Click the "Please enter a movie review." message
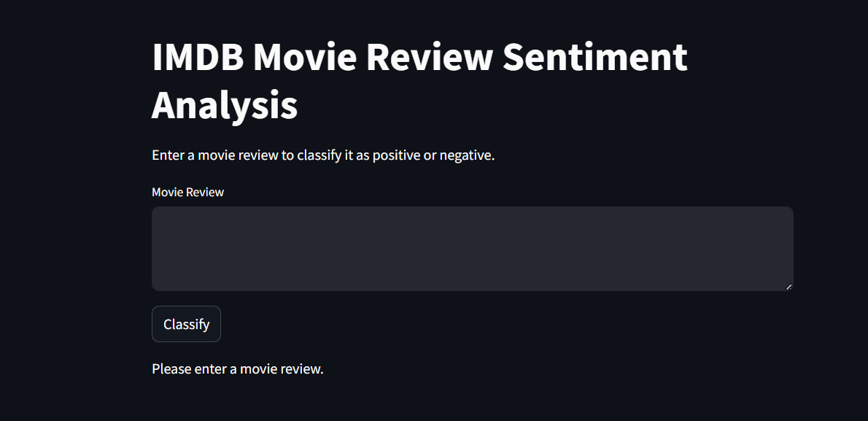The height and width of the screenshot is (421, 868). (237, 368)
